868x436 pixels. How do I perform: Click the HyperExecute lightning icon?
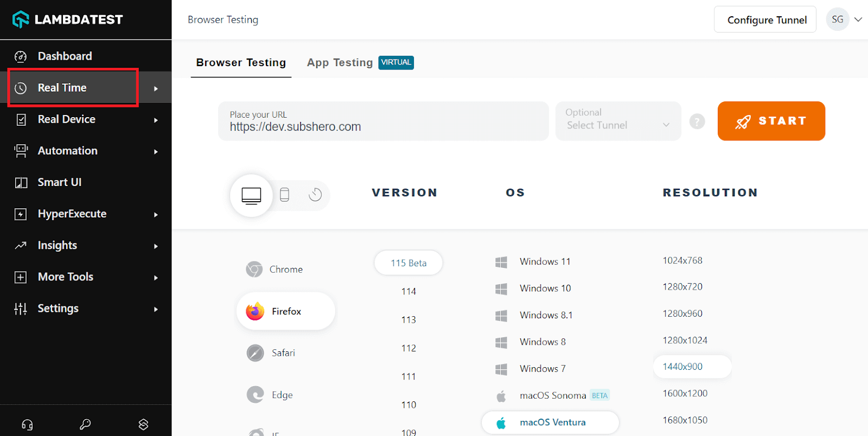coord(21,214)
